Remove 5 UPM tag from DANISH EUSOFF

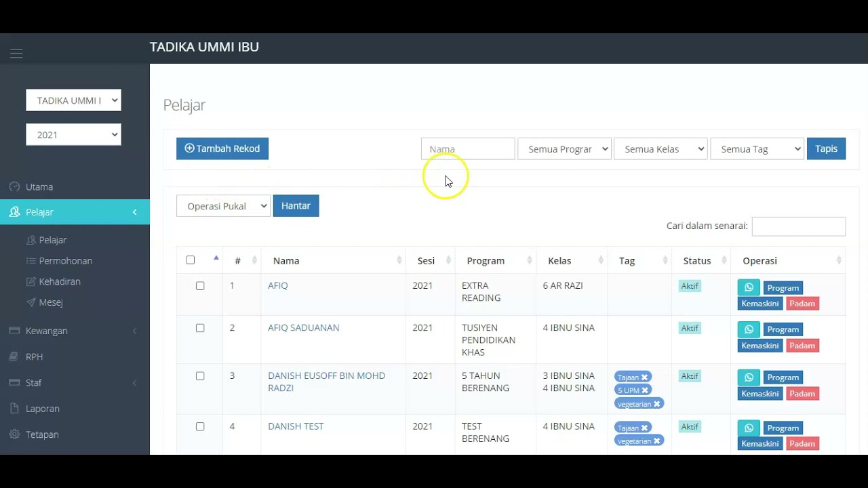click(x=645, y=390)
